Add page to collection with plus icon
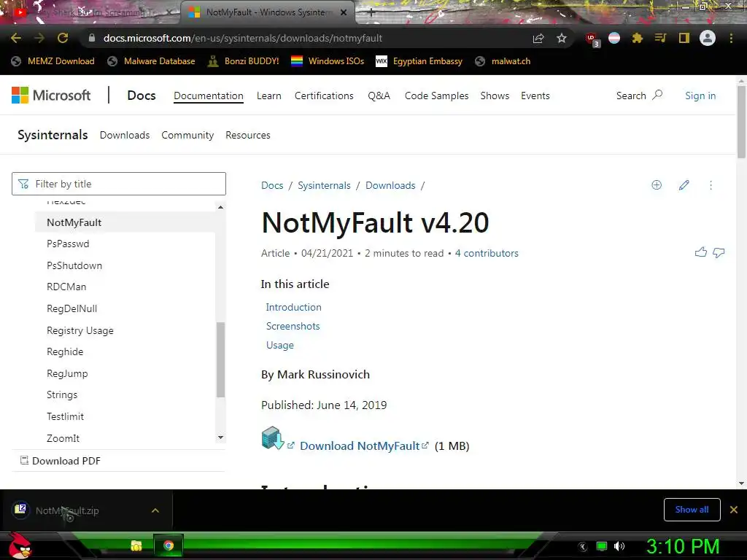Viewport: 747px width, 560px height. (657, 185)
